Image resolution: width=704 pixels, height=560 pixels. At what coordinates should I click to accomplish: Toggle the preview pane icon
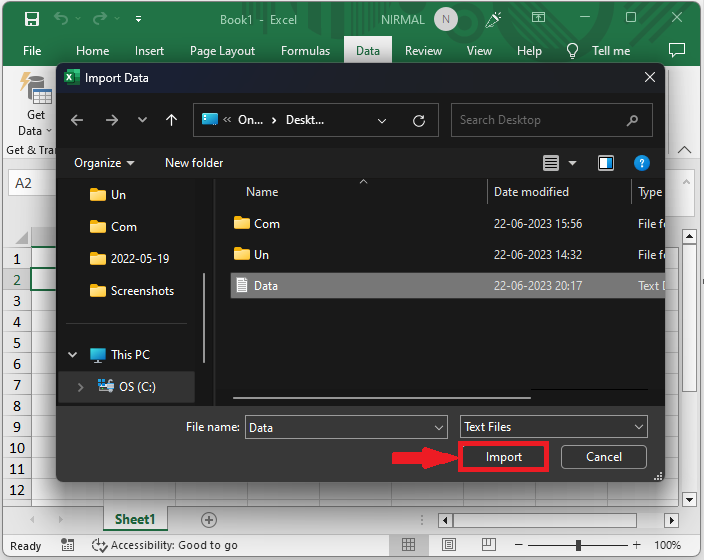click(606, 163)
